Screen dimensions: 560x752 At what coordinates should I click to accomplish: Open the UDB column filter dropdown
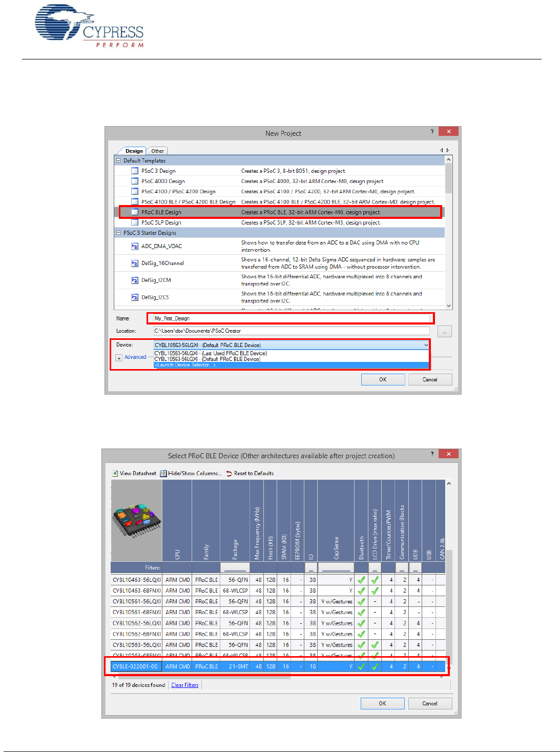[415, 567]
